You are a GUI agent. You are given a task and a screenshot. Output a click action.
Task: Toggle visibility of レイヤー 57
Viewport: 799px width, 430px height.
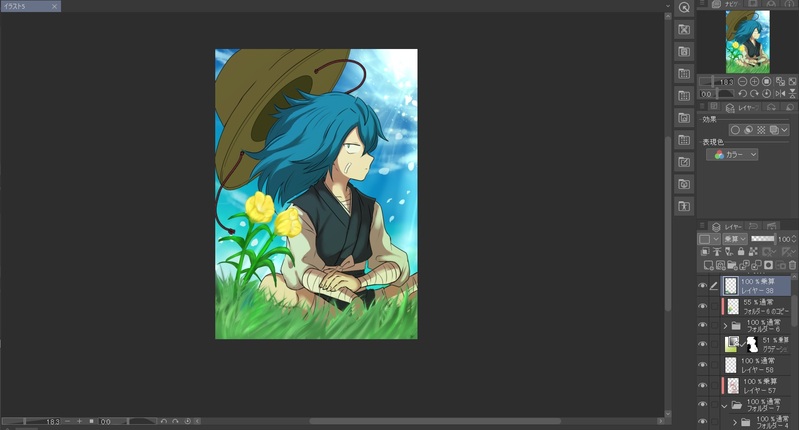click(703, 386)
